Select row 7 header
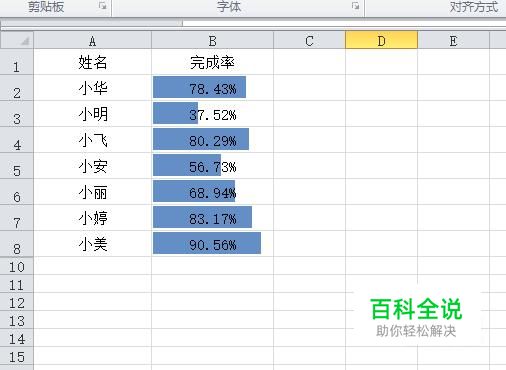The image size is (506, 370). click(x=17, y=218)
